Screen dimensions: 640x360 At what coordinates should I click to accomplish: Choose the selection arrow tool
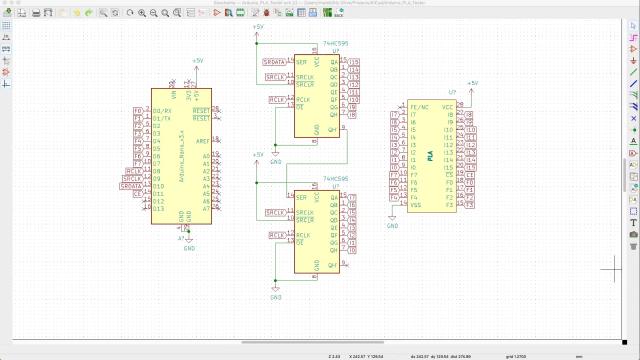(x=633, y=26)
